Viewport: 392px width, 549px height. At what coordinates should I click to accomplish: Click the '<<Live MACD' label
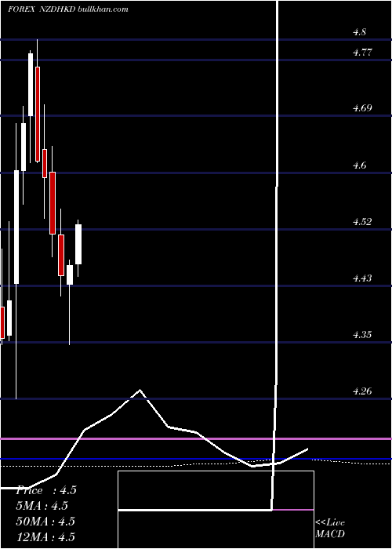pos(330,529)
